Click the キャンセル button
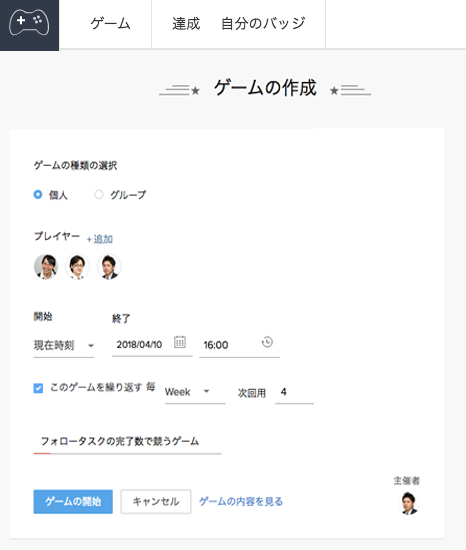 (x=156, y=502)
